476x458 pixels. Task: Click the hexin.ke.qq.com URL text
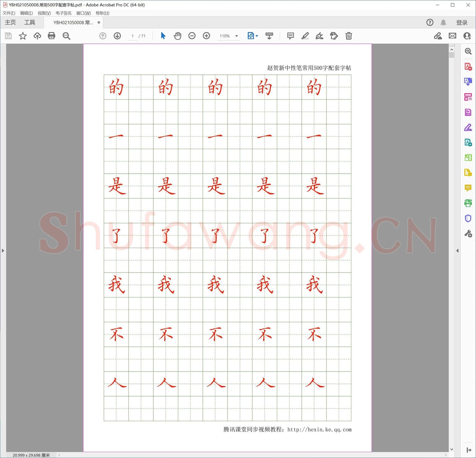319,429
